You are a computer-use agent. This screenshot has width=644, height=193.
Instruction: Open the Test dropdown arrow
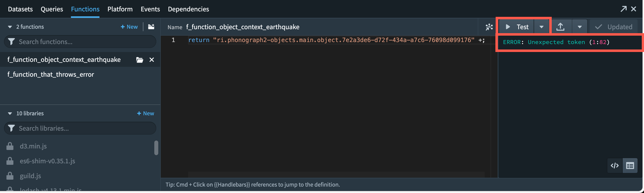pos(541,27)
